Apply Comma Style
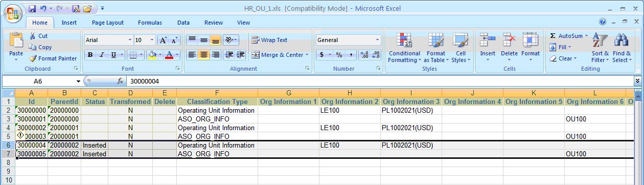 click(x=351, y=55)
